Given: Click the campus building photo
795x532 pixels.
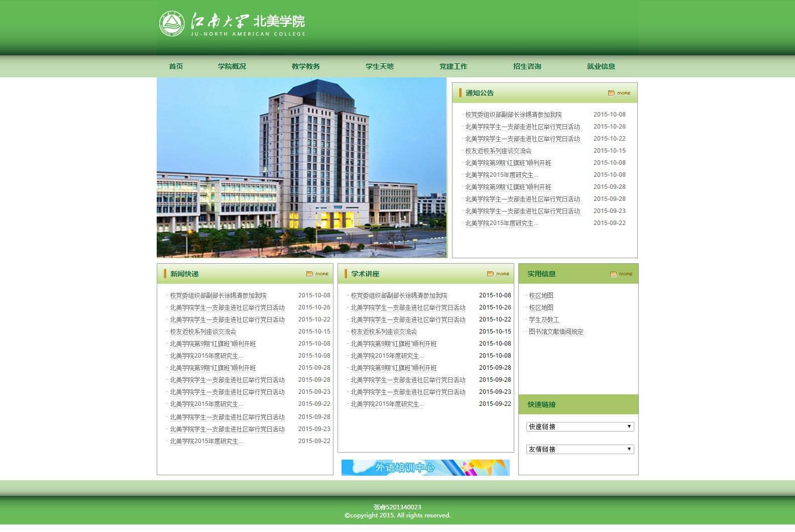Looking at the screenshot, I should click(301, 167).
